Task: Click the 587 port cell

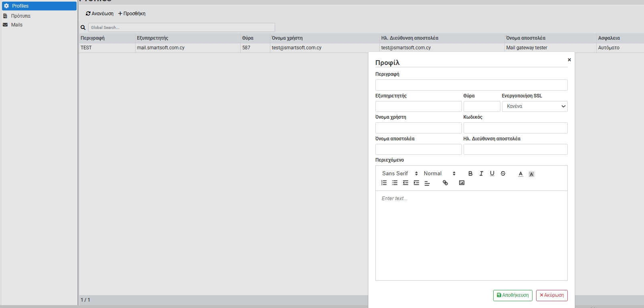Action: click(x=255, y=48)
